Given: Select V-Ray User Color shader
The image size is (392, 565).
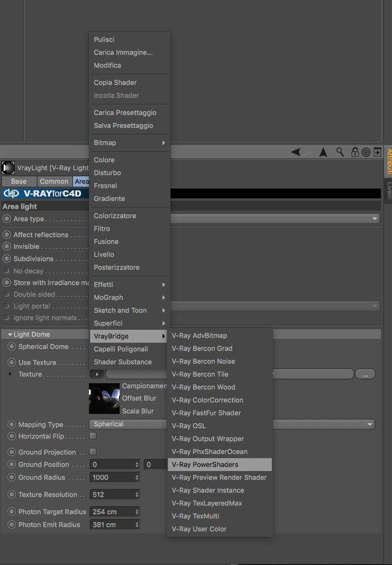Looking at the screenshot, I should pyautogui.click(x=220, y=529).
